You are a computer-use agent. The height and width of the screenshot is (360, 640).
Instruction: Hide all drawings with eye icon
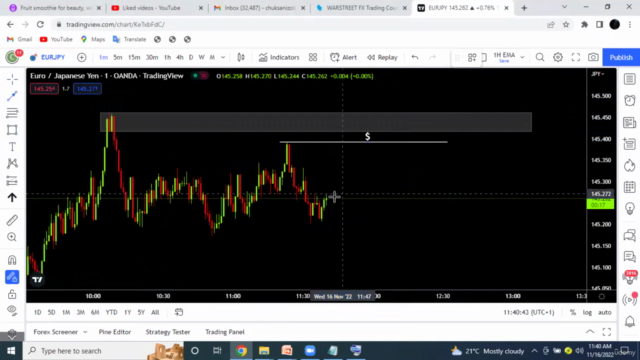[x=12, y=310]
